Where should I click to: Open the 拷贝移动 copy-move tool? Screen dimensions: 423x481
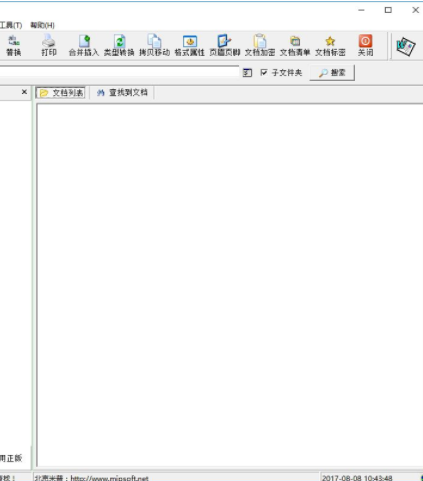tap(154, 45)
